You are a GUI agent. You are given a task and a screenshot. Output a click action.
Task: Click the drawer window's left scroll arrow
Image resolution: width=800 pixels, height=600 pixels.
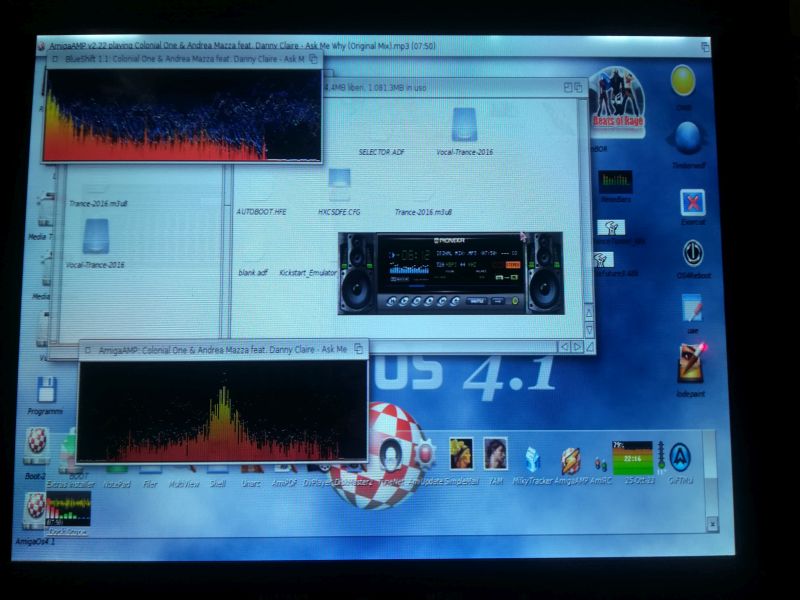click(x=564, y=347)
